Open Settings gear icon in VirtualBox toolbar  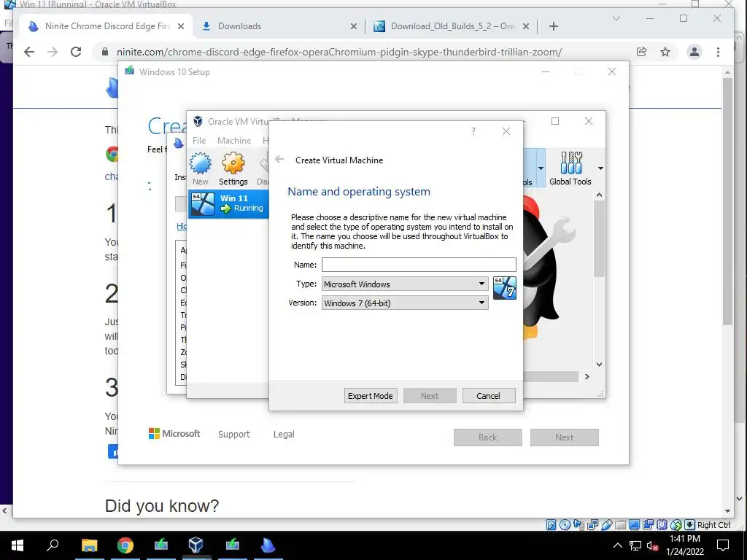click(233, 168)
